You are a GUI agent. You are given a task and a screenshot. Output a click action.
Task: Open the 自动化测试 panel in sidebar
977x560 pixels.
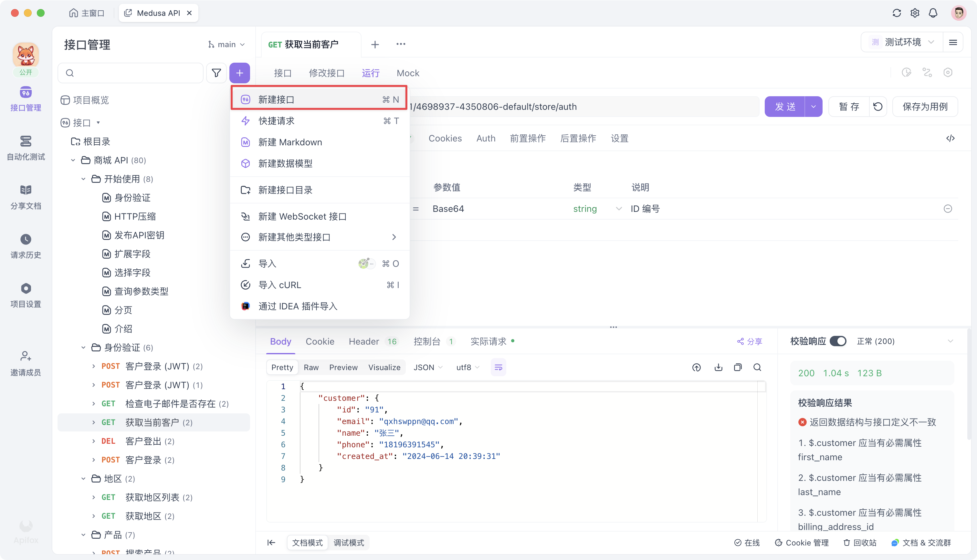click(x=26, y=148)
